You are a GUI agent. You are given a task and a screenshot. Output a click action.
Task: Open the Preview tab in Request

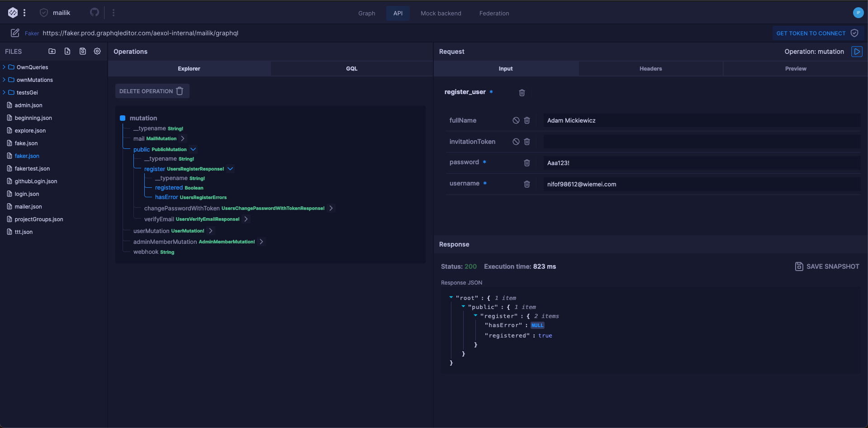click(x=796, y=69)
